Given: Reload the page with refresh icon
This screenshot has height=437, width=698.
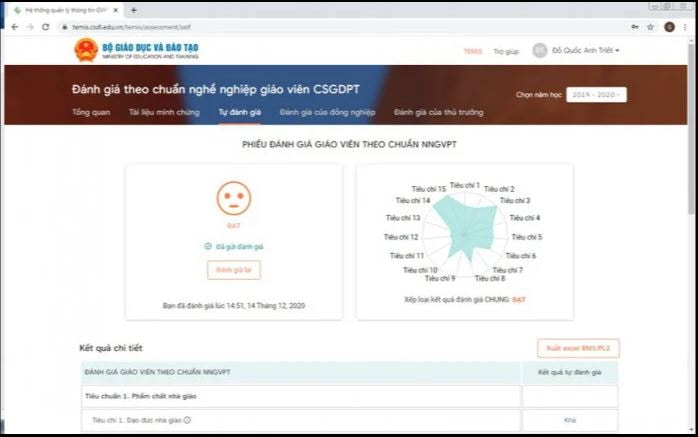Looking at the screenshot, I should (x=45, y=27).
